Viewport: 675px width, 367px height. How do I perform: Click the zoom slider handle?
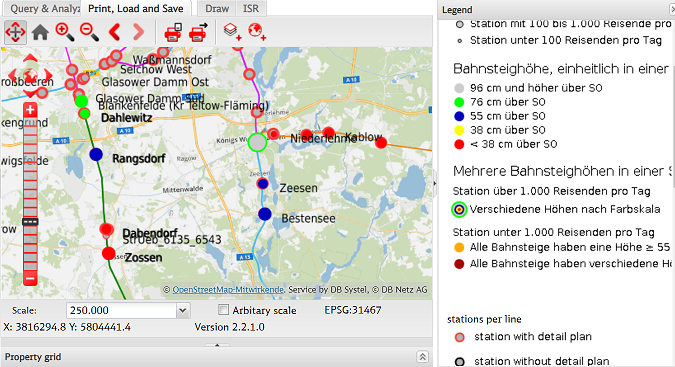coord(30,222)
